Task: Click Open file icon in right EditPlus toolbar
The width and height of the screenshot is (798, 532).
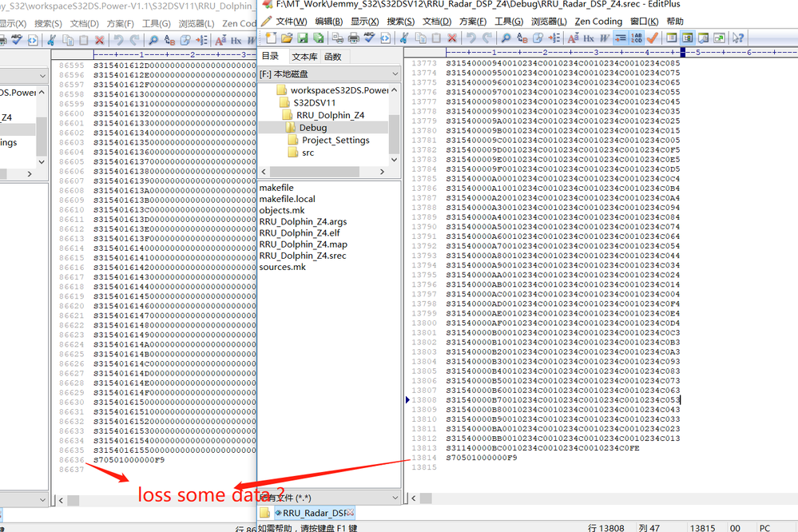Action: point(287,38)
